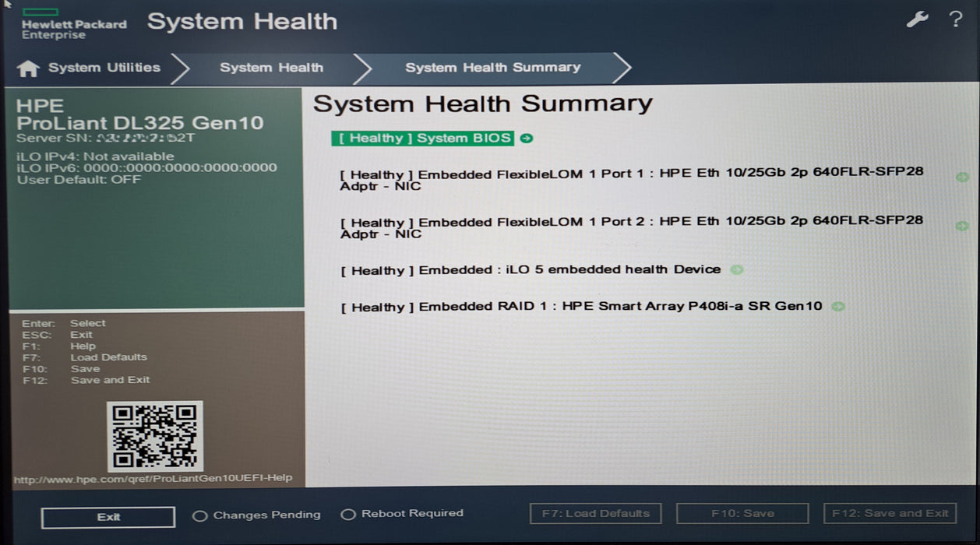This screenshot has width=980, height=545.
Task: Select the Healthy System BIOS entry
Action: [x=422, y=139]
